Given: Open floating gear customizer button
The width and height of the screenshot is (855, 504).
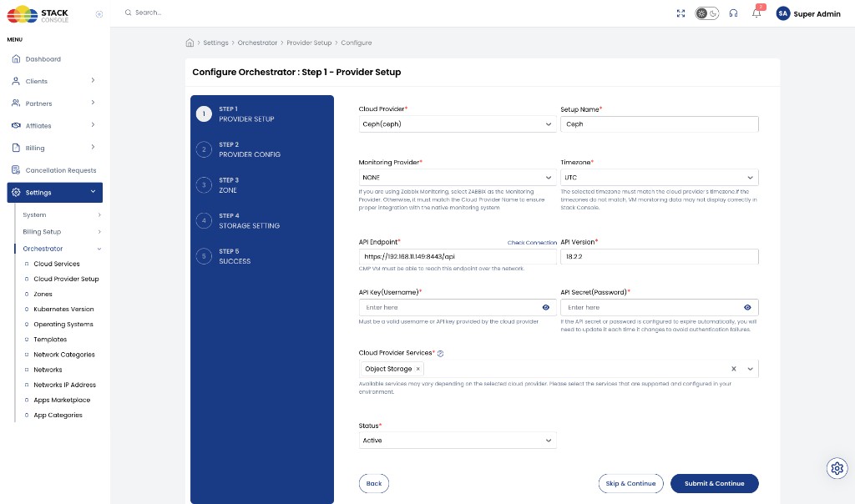Looking at the screenshot, I should pos(837,468).
